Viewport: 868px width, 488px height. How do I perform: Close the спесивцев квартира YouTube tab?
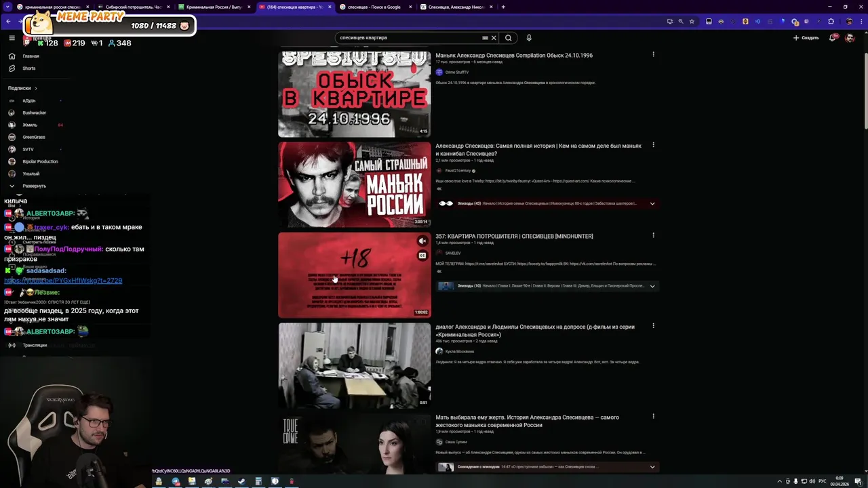click(x=330, y=7)
